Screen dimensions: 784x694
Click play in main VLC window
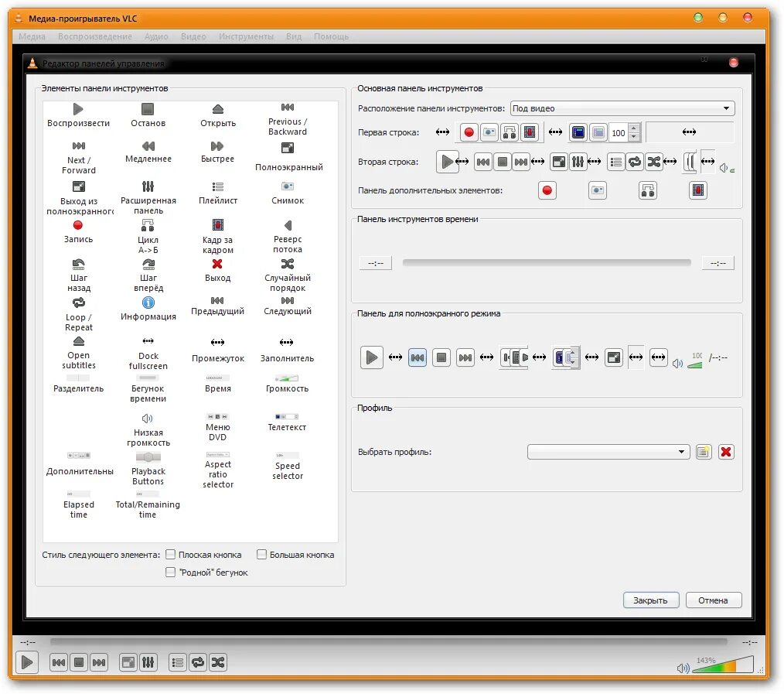pos(27,662)
